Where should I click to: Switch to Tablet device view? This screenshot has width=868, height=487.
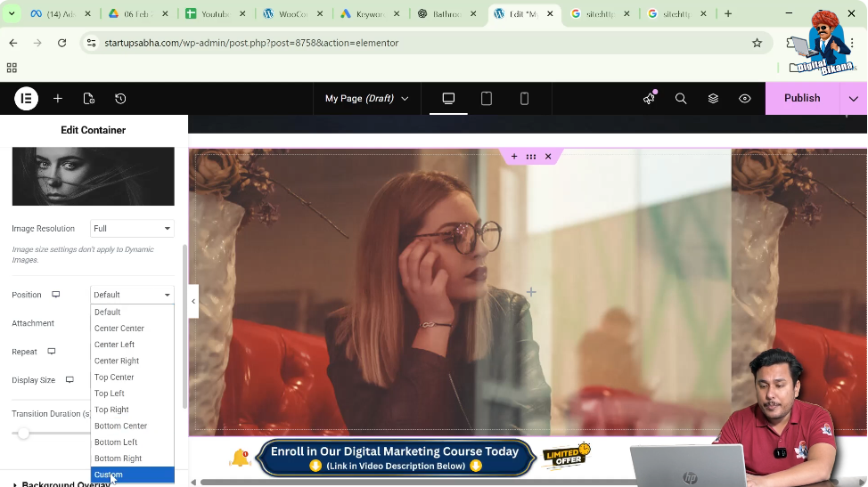487,99
